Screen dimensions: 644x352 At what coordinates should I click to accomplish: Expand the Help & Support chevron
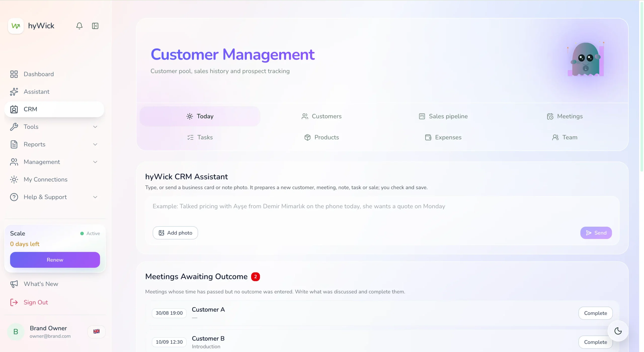click(95, 197)
